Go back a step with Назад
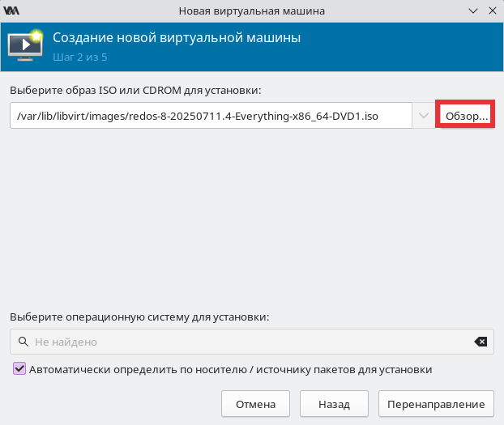The image size is (504, 425). (334, 404)
